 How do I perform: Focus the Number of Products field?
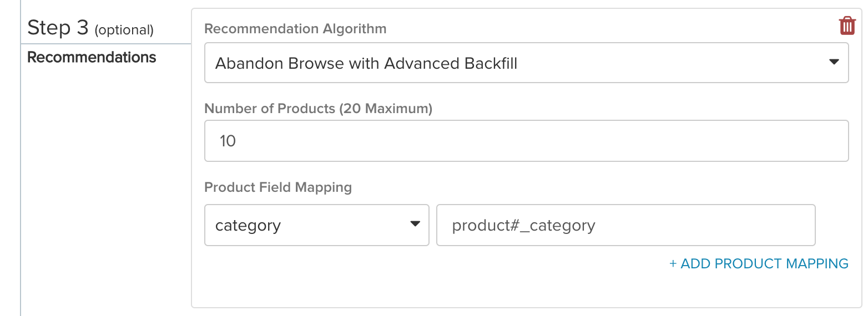tap(526, 141)
